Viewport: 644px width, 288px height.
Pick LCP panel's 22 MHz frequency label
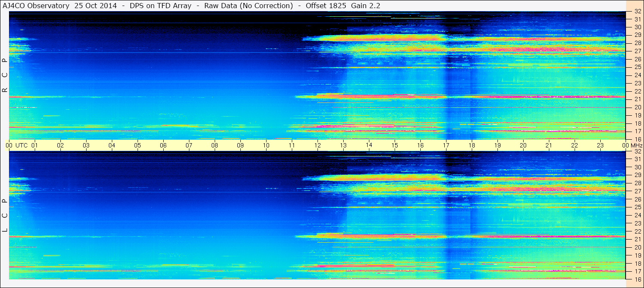click(x=638, y=231)
